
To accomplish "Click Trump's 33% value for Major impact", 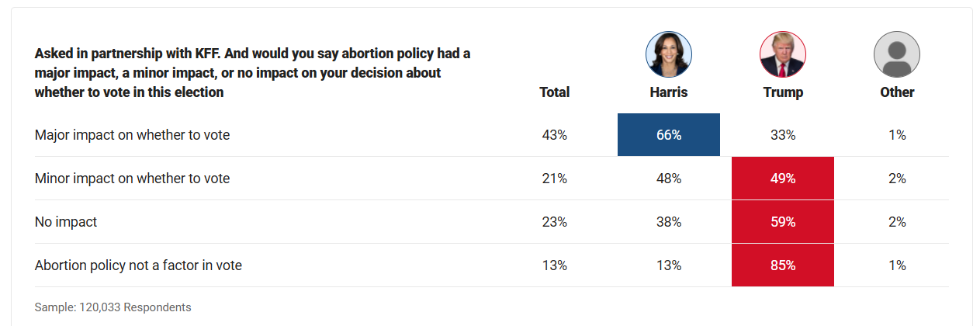I will 783,135.
